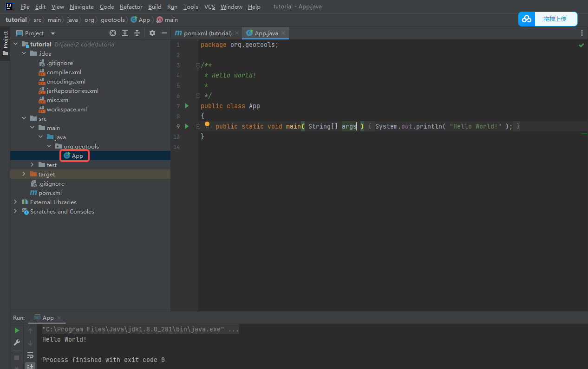Select compiler.xml in project tree
588x369 pixels.
tap(64, 72)
